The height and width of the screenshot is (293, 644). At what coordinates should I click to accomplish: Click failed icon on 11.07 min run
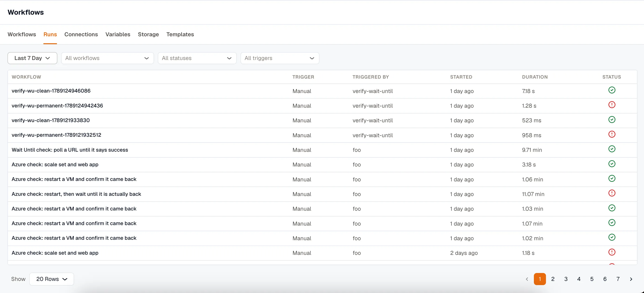(x=611, y=193)
